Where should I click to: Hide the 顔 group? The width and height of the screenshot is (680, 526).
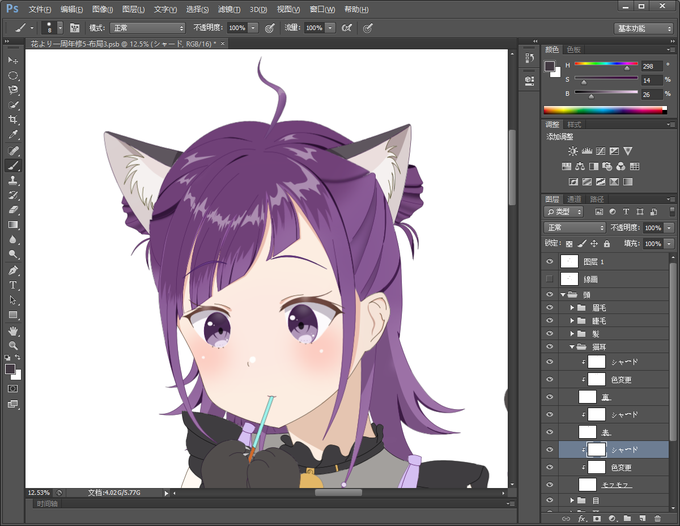tap(549, 294)
